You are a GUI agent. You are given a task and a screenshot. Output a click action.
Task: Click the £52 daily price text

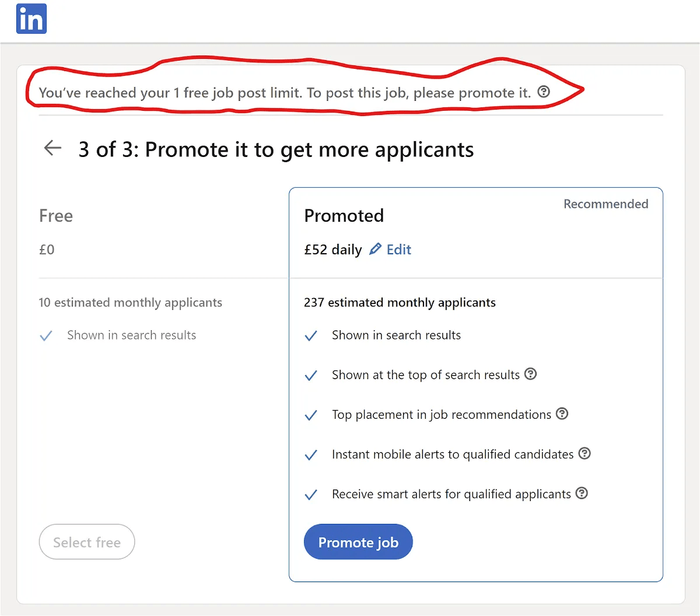click(x=332, y=249)
